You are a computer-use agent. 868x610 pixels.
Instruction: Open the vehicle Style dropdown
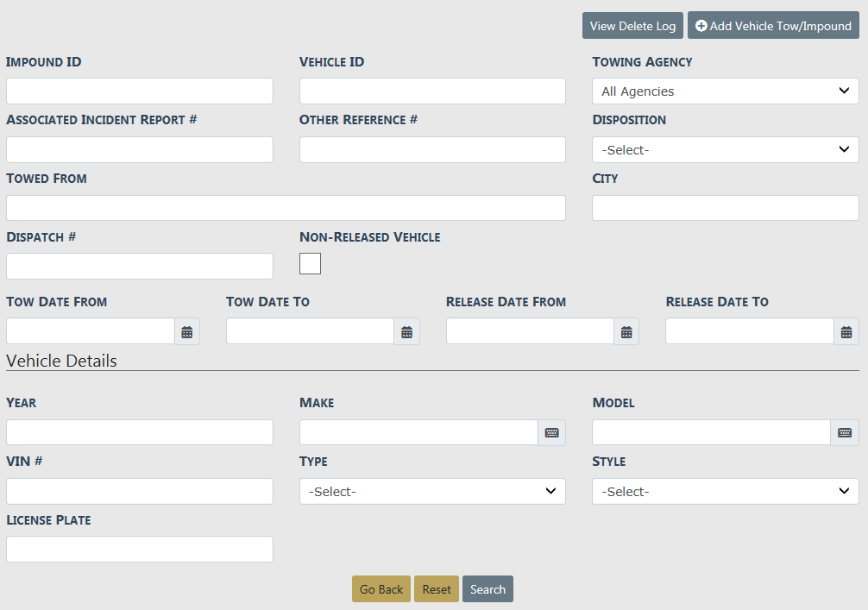point(725,492)
